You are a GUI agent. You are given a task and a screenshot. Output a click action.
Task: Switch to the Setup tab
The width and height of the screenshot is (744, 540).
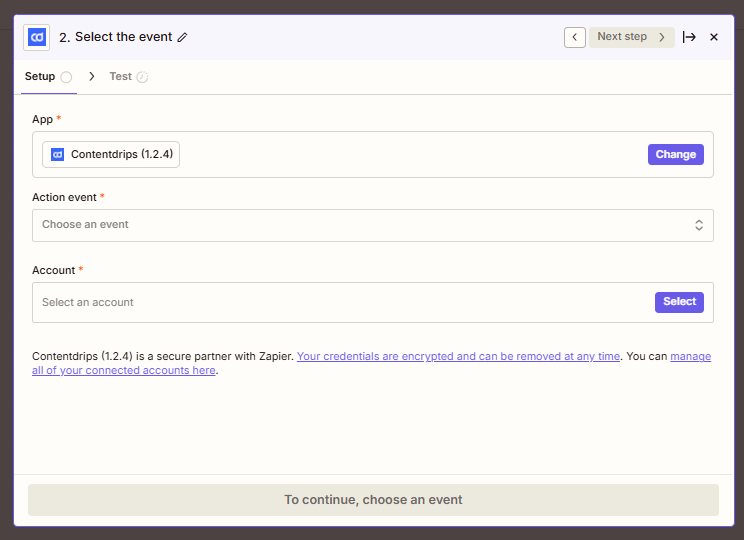[x=40, y=76]
